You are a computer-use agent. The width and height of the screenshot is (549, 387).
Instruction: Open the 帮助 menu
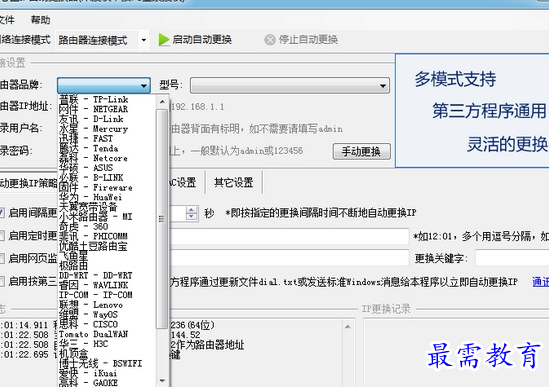click(40, 20)
